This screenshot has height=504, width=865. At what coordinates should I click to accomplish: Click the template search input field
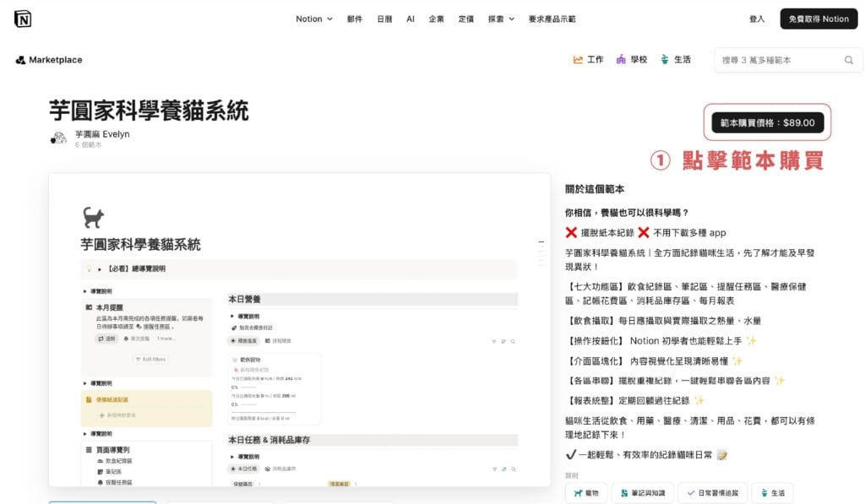coord(777,60)
